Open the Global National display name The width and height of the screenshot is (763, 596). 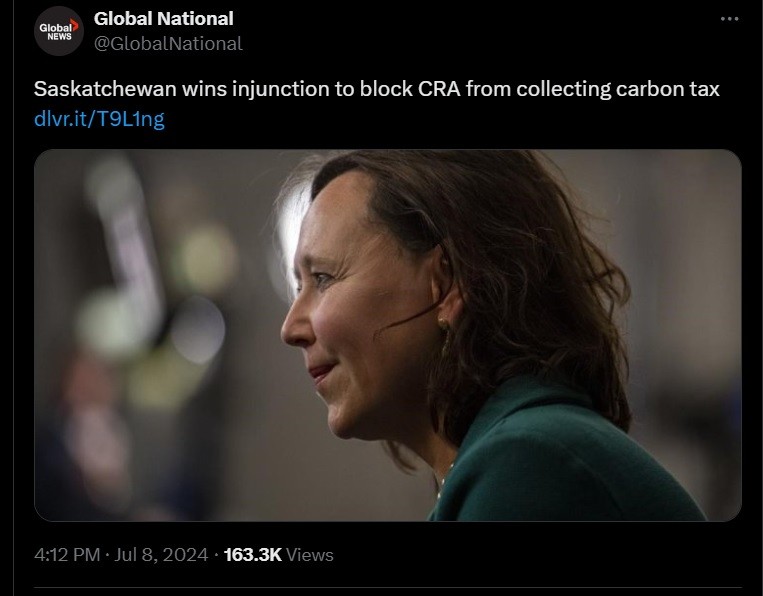[163, 18]
